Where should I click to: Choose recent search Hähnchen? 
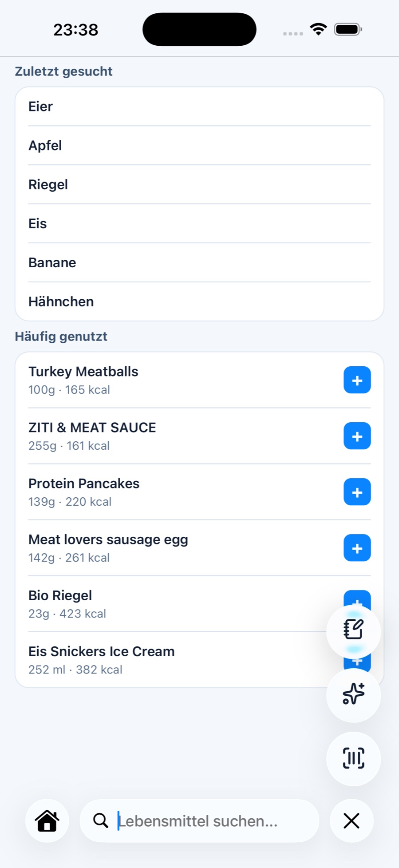[x=199, y=302]
